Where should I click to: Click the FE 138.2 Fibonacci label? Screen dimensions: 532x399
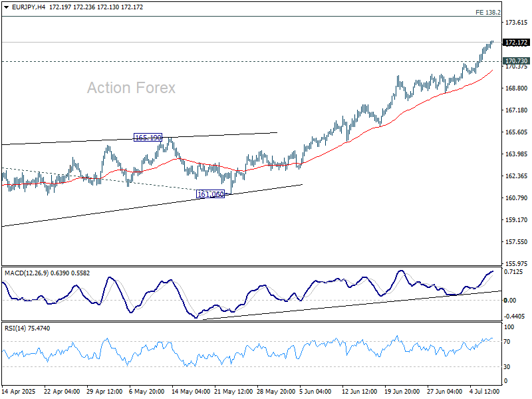[488, 12]
